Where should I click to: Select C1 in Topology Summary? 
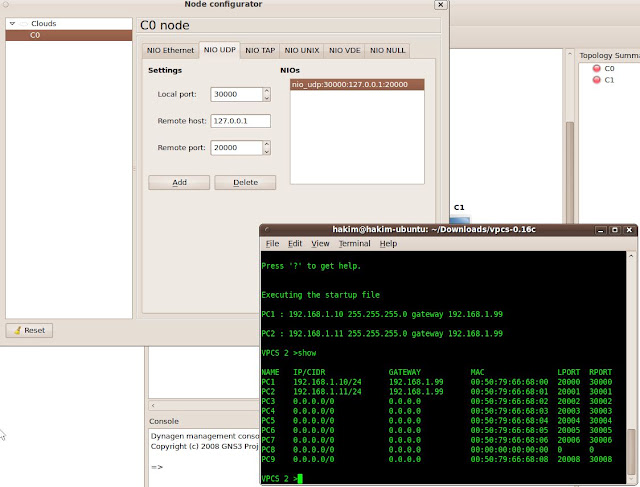coord(609,80)
